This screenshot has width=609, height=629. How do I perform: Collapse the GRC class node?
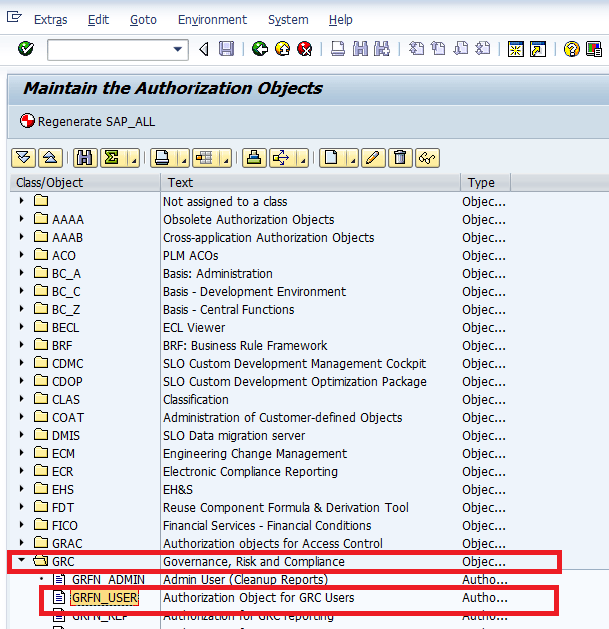pos(22,560)
